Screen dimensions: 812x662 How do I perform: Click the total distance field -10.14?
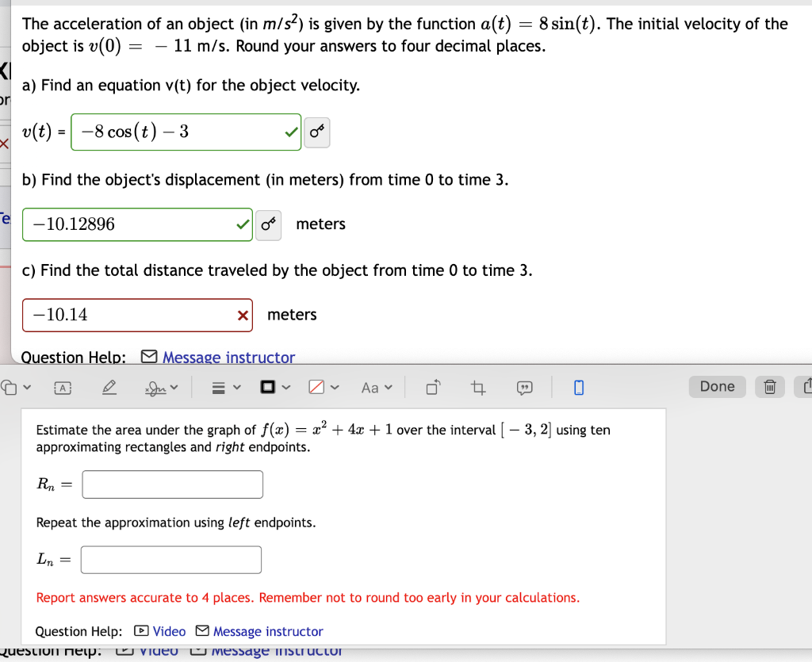[x=137, y=316]
